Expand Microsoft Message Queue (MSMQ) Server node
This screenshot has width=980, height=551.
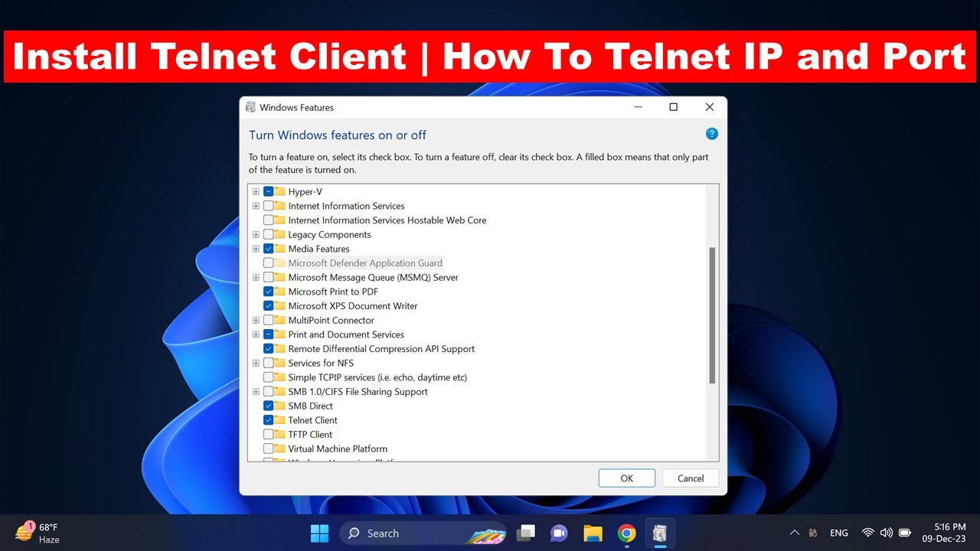(256, 278)
